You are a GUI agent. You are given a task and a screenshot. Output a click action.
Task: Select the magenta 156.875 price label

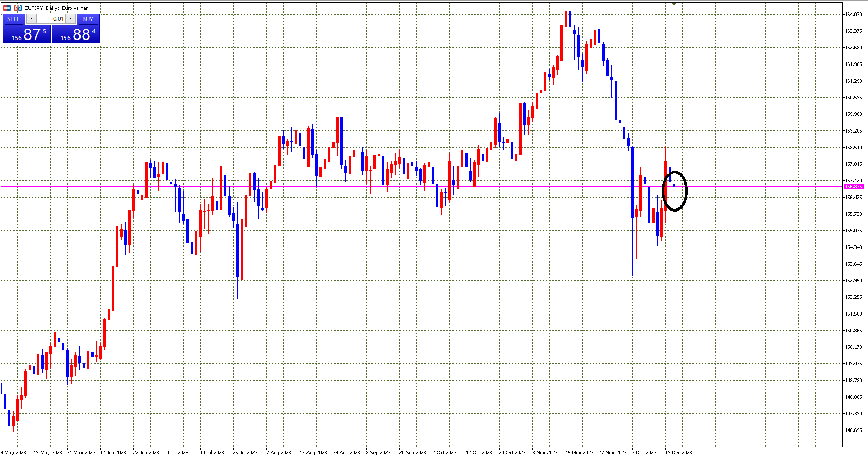(x=853, y=186)
